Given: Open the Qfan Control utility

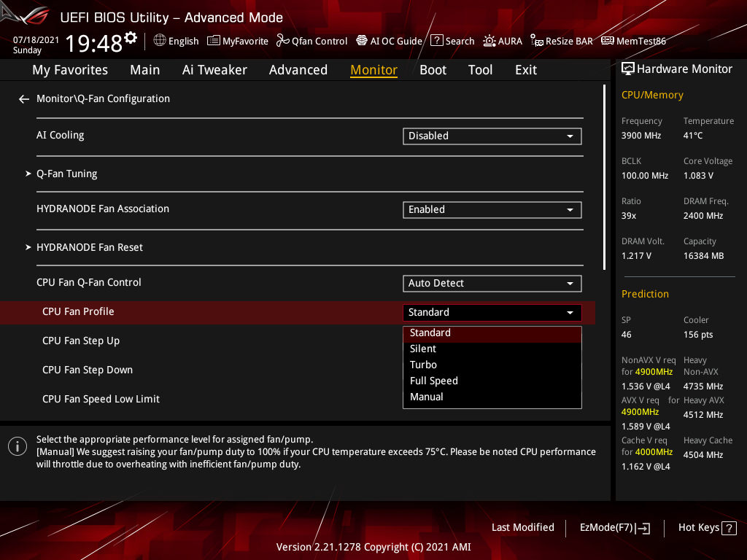Looking at the screenshot, I should coord(311,41).
